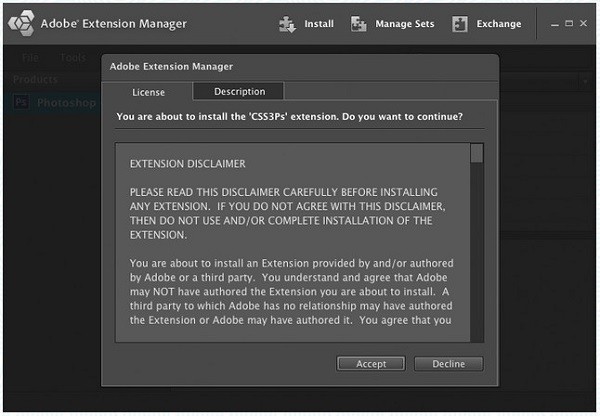600x416 pixels.
Task: Click the PLEASE READ THIS DISCLAIMER paragraph
Action: 287,214
